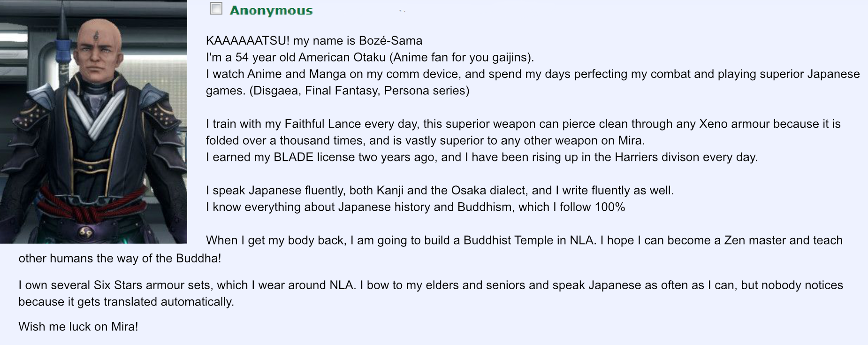Click the line ending with way of the Buddha
Screen dimensions: 868x345
tap(120, 258)
